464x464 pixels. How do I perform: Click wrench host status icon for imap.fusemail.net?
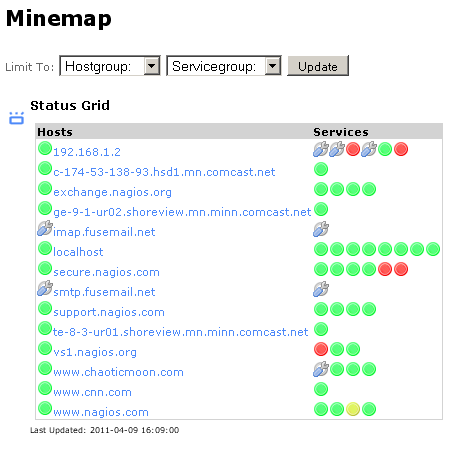(45, 228)
